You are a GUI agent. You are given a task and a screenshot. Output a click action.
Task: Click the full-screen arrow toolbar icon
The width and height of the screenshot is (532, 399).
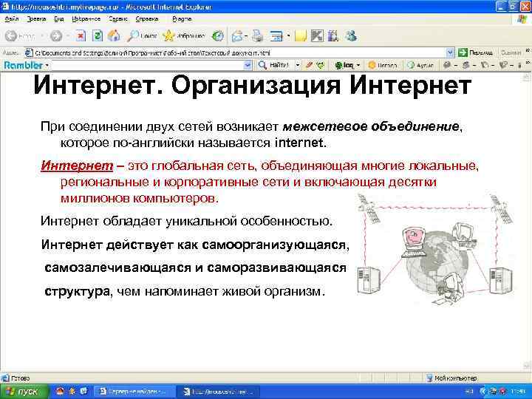coord(317,36)
